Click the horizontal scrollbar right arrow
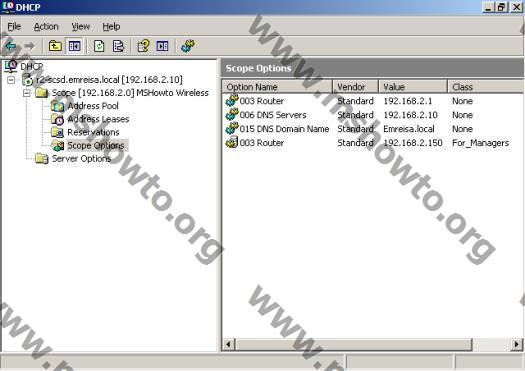525x371 pixels. coord(516,344)
